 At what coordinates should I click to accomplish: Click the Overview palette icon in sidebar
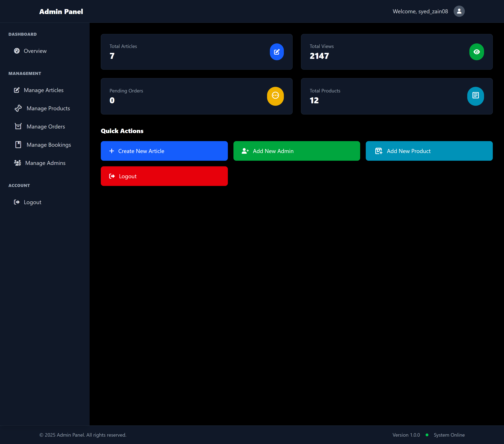(17, 51)
